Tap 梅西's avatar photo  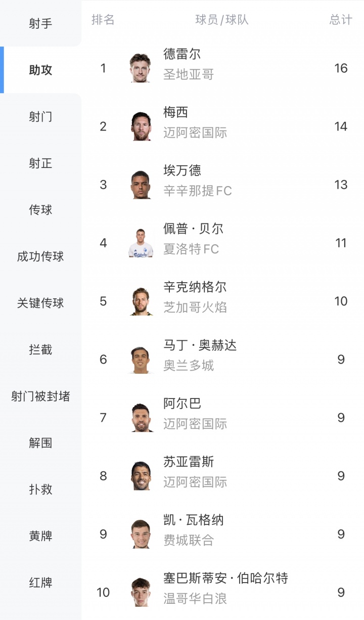[x=141, y=126]
